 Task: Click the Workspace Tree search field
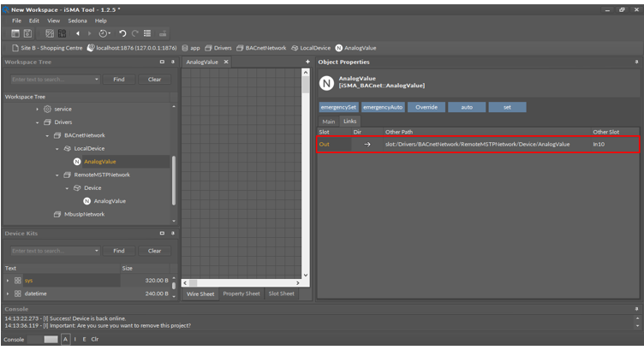point(51,80)
